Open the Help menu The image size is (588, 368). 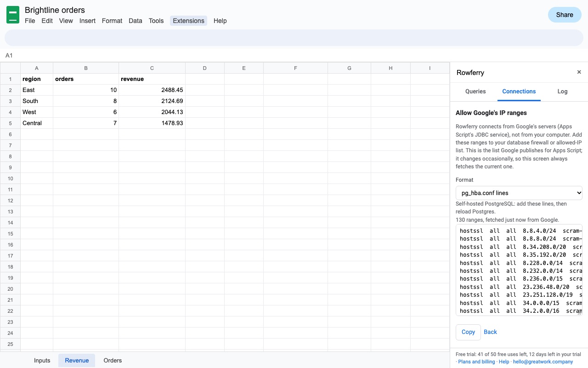(x=220, y=21)
